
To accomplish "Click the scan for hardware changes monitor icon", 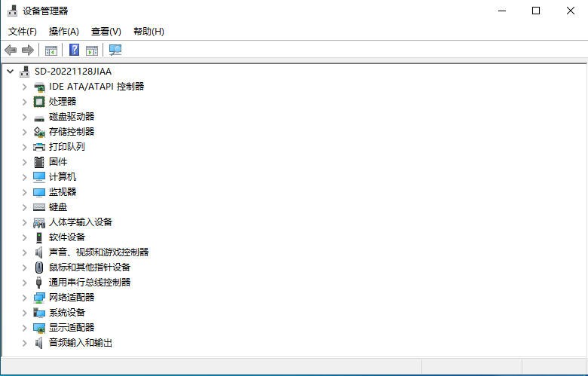I will click(115, 50).
